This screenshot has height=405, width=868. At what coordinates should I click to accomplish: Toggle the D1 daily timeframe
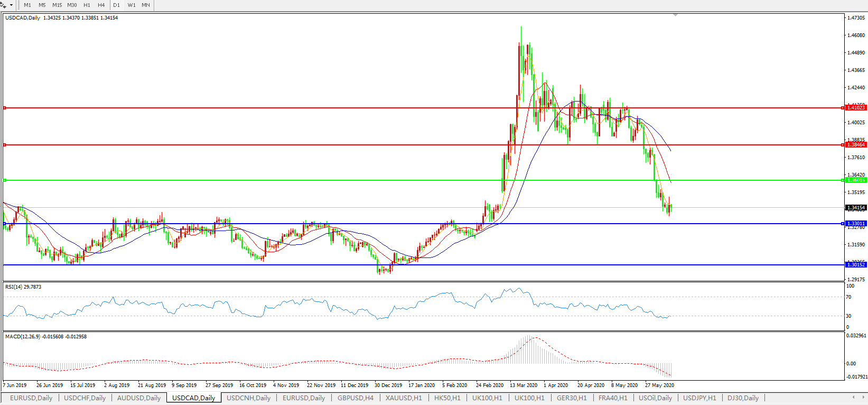(x=117, y=5)
